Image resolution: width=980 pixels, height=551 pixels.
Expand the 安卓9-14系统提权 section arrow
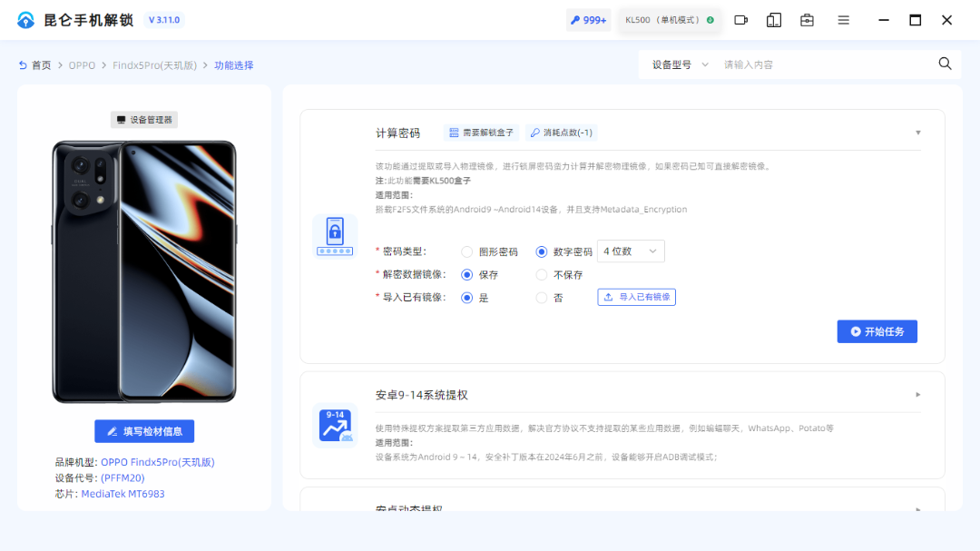pyautogui.click(x=918, y=395)
